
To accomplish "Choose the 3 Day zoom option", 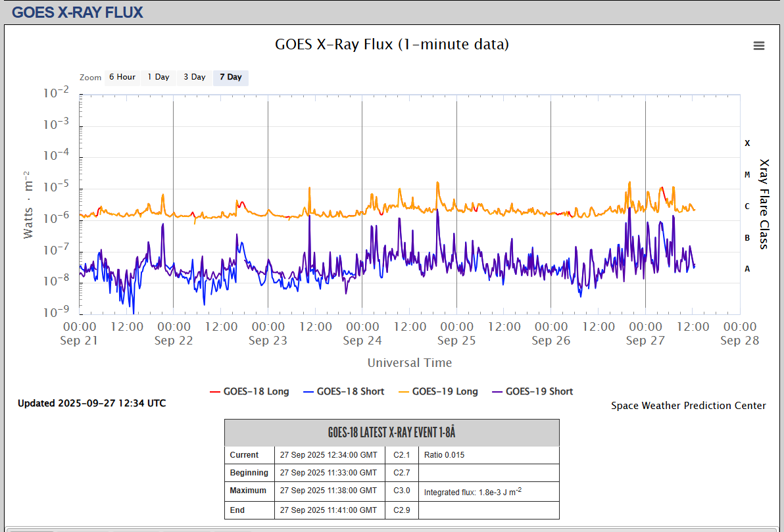I will [x=194, y=78].
